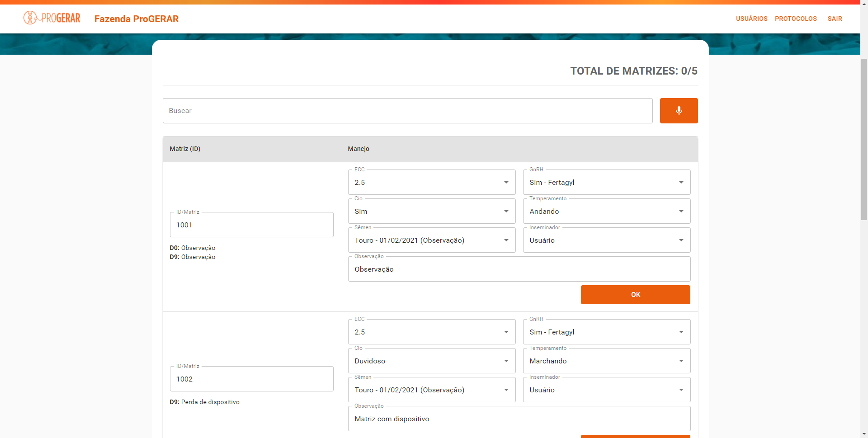The width and height of the screenshot is (868, 438).
Task: Go to PROTOCOLOS in top navigation
Action: pos(796,19)
